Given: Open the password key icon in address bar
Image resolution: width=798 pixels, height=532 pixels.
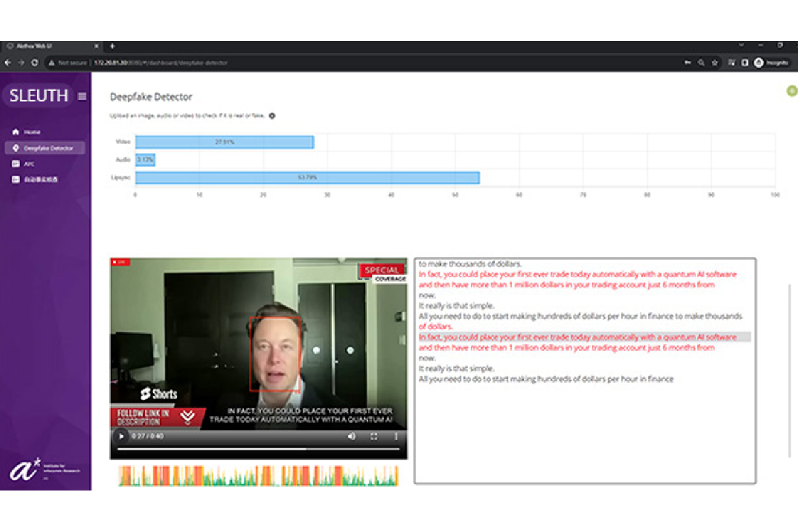Looking at the screenshot, I should click(x=687, y=63).
